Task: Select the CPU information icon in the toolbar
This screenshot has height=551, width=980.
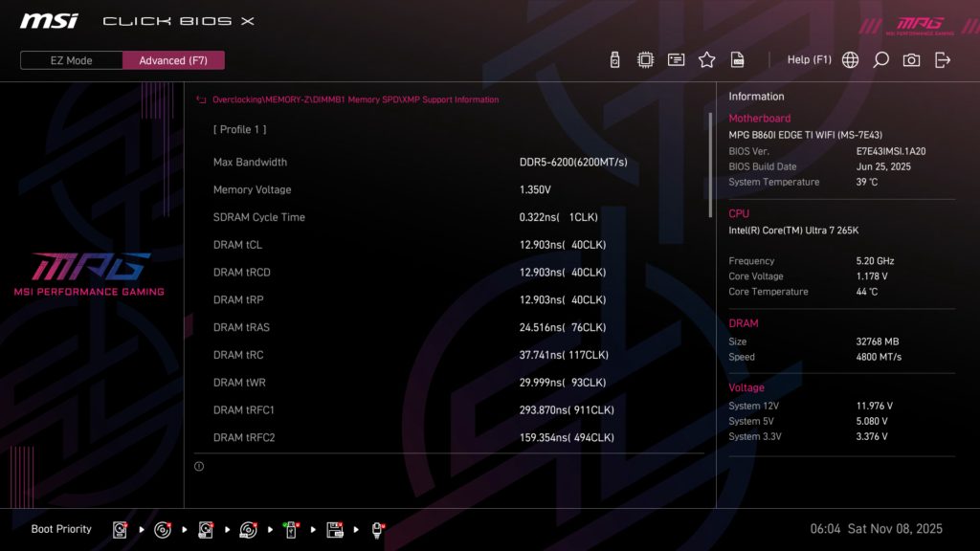Action: [646, 58]
